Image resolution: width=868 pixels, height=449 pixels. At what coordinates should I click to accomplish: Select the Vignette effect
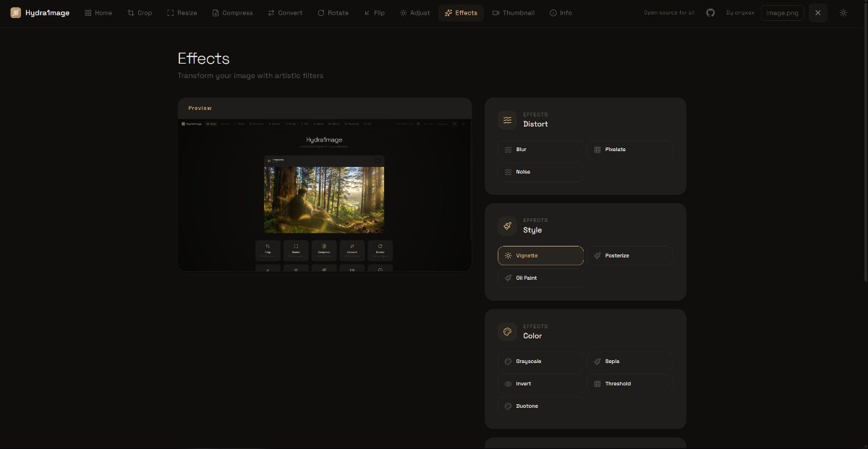540,255
